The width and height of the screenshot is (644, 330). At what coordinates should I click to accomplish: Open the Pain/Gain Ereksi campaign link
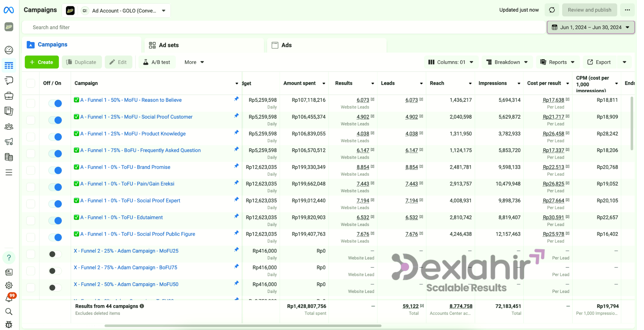127,184
